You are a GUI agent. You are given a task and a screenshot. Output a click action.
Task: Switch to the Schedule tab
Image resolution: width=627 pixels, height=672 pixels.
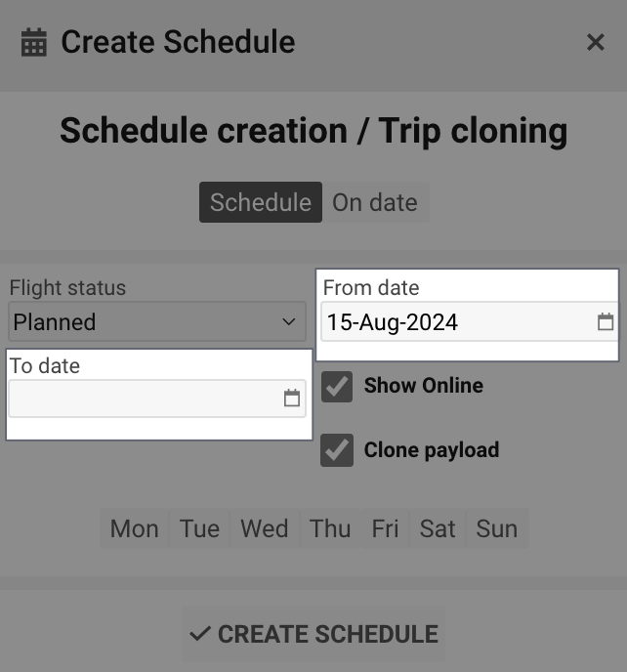point(261,203)
